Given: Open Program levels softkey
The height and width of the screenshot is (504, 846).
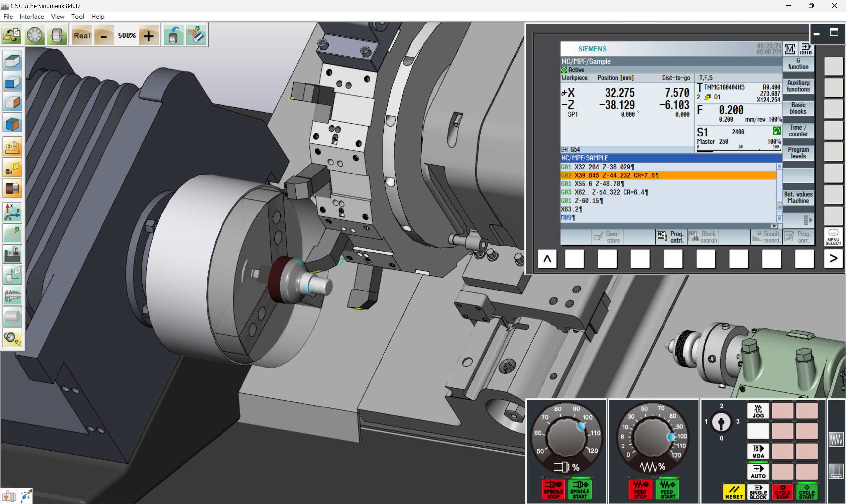Looking at the screenshot, I should coord(798,153).
